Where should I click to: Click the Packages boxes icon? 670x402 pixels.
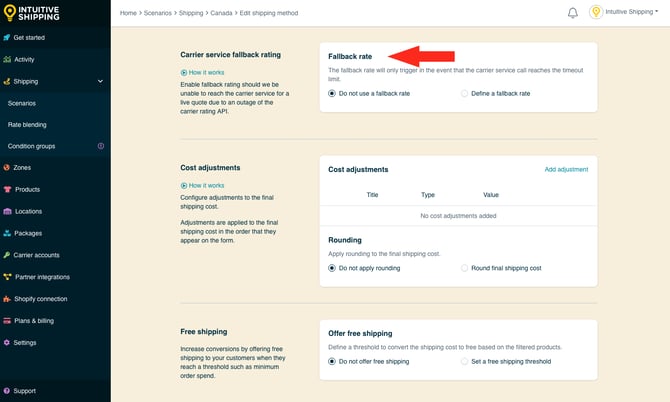[7, 233]
